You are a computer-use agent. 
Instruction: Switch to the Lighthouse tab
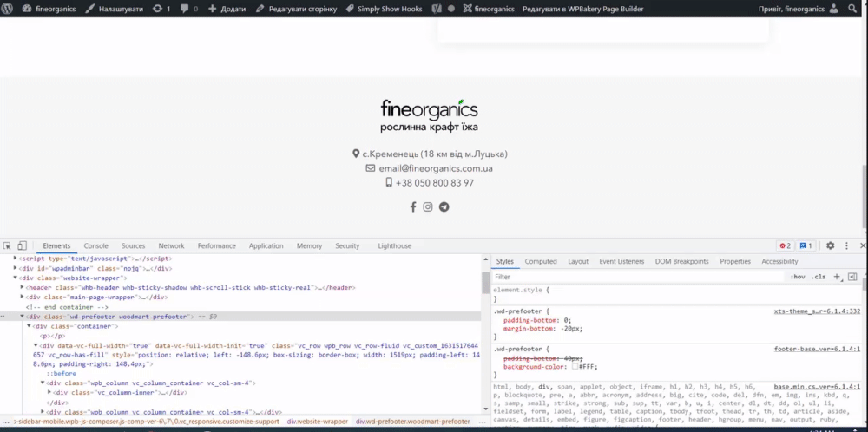(395, 246)
